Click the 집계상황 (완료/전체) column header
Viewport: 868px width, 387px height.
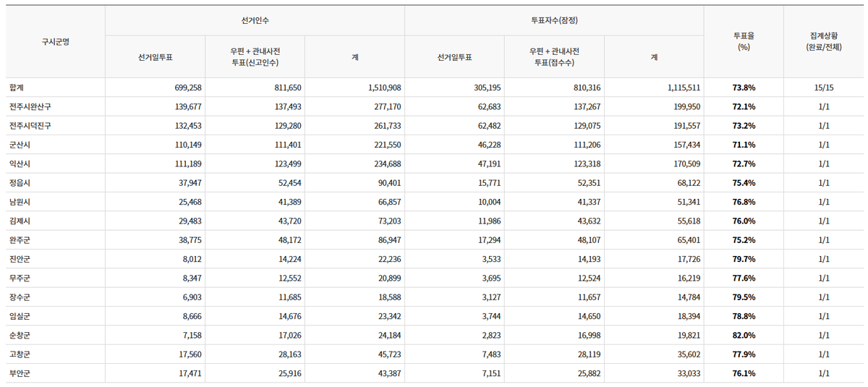(824, 41)
